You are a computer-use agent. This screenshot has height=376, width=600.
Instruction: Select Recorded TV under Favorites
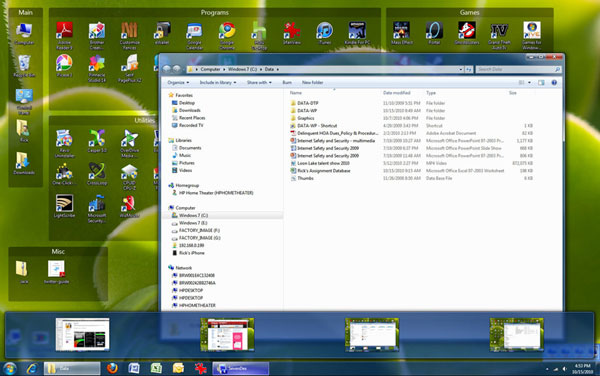191,125
